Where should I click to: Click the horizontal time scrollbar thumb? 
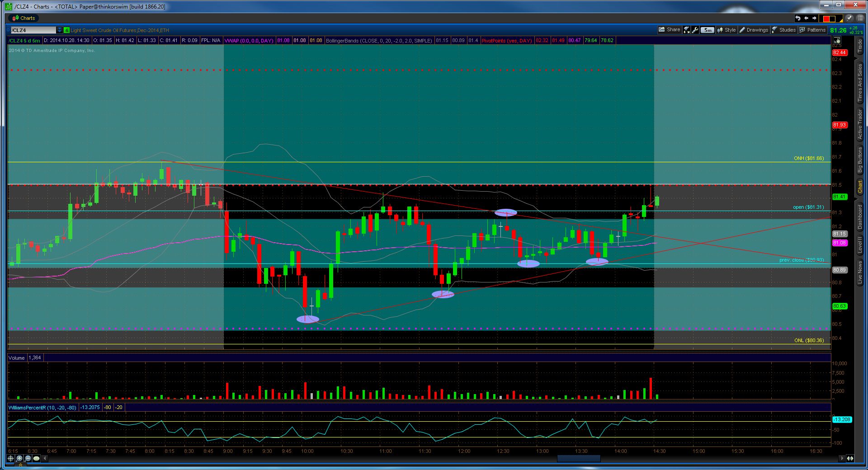[579, 458]
